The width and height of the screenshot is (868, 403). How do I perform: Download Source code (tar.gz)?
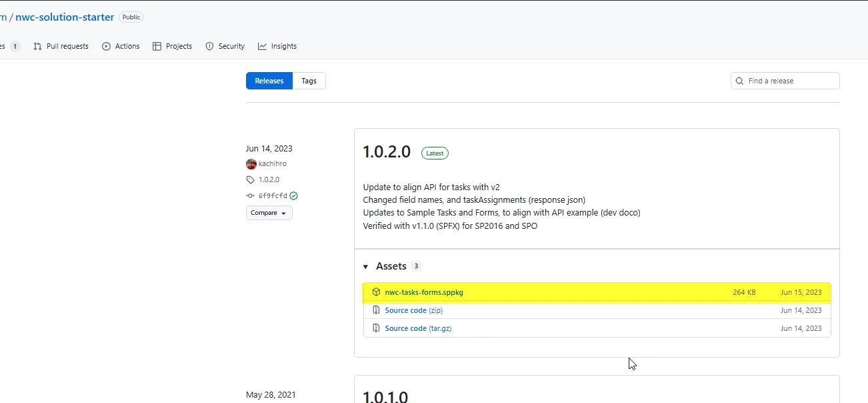tap(418, 328)
